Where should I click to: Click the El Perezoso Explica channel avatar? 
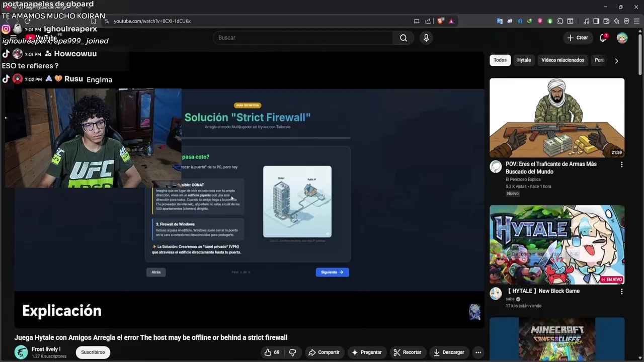(496, 166)
